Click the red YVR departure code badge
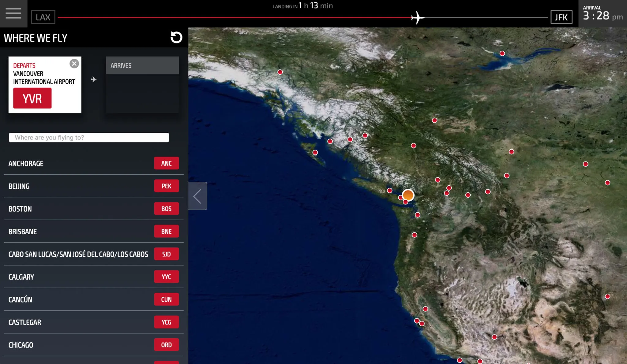This screenshot has height=364, width=627. click(32, 98)
